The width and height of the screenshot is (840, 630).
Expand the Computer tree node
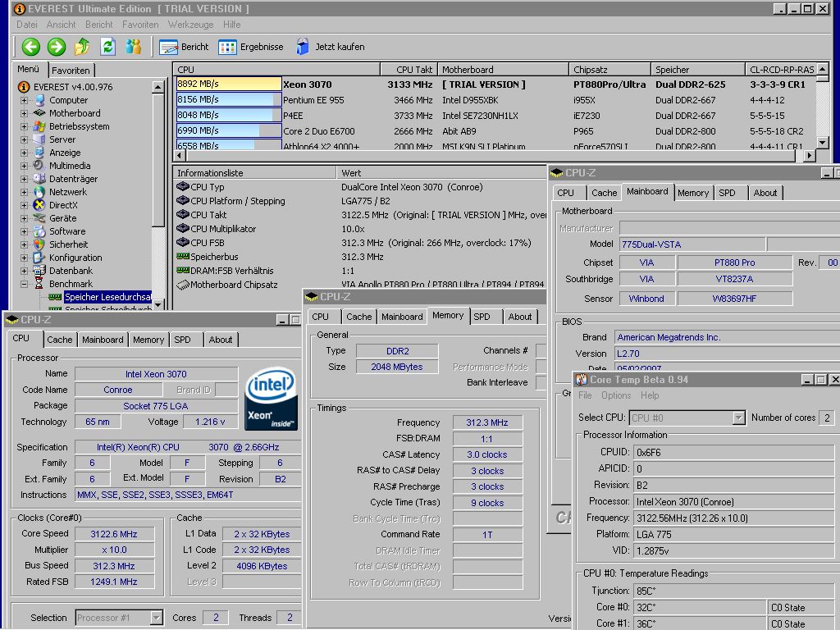[25, 100]
